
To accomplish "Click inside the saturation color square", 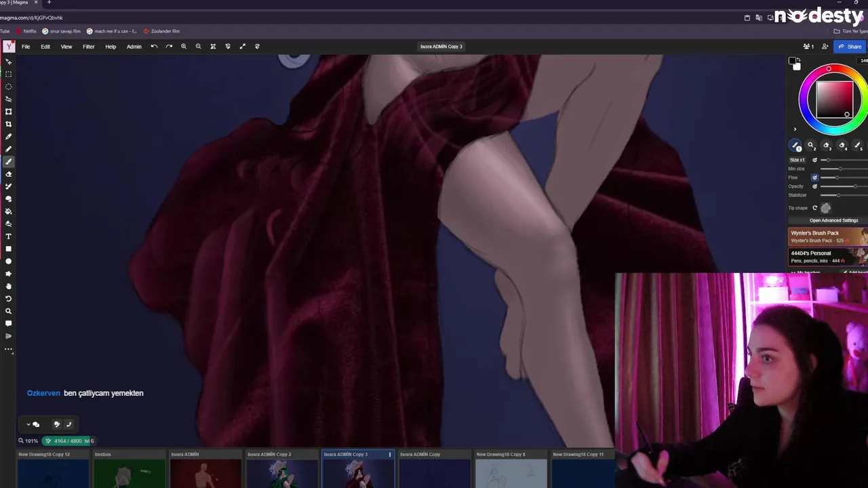I will point(835,100).
